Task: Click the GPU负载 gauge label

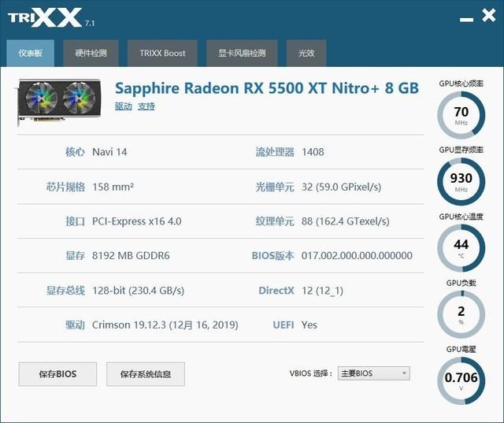Action: (x=461, y=283)
